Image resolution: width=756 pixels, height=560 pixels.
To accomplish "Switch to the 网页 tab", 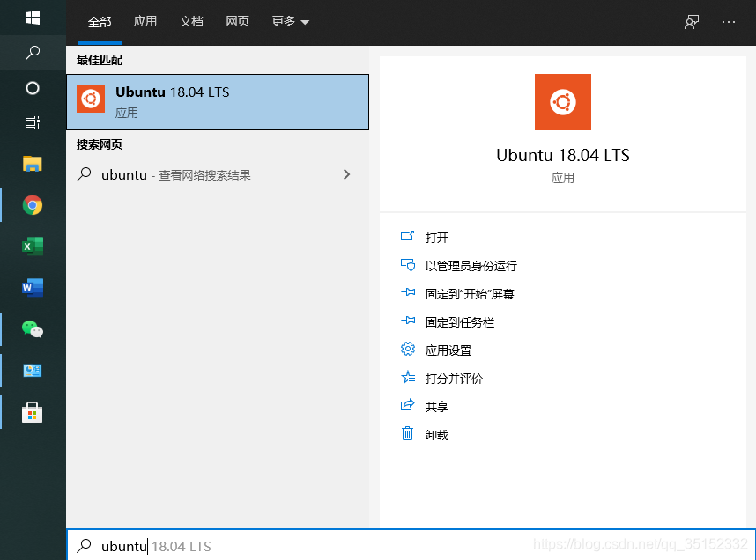I will 237,22.
